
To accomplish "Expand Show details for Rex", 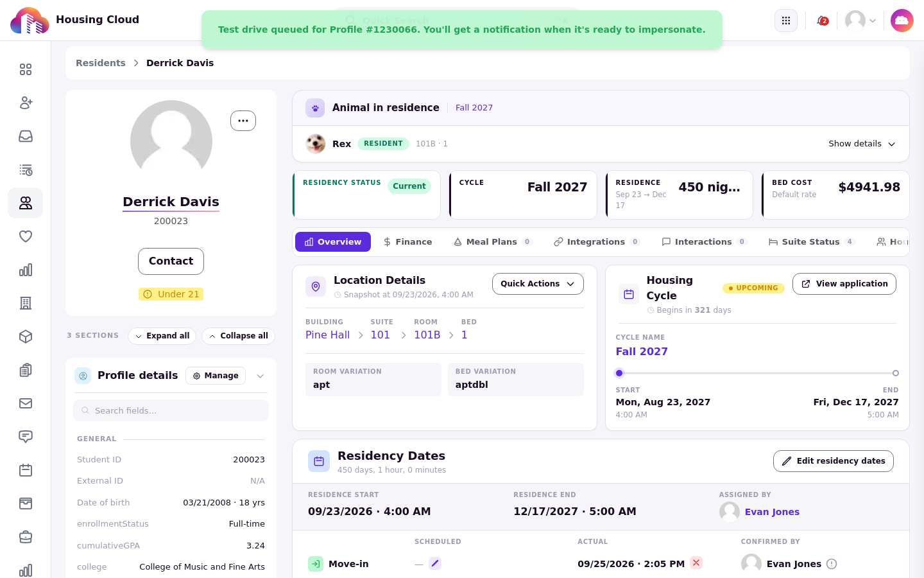I will point(862,144).
